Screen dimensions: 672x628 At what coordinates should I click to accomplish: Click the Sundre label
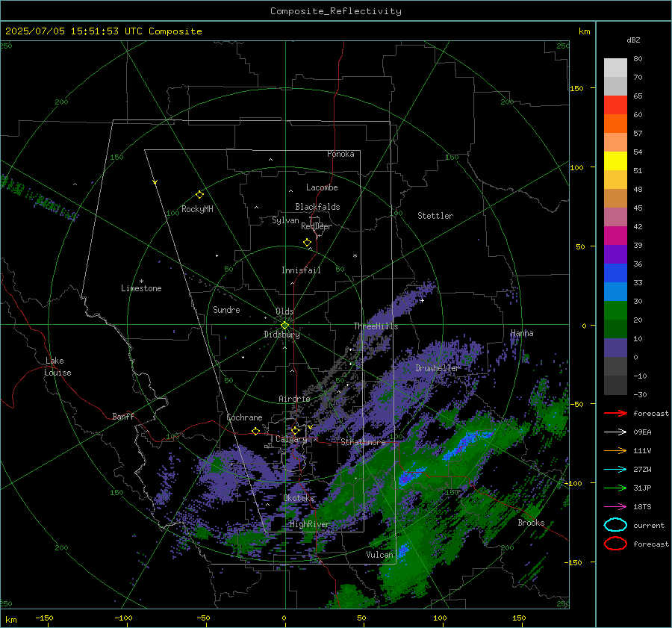(226, 309)
